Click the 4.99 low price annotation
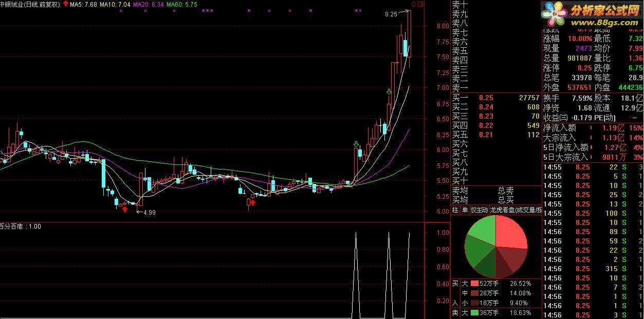 pyautogui.click(x=149, y=212)
